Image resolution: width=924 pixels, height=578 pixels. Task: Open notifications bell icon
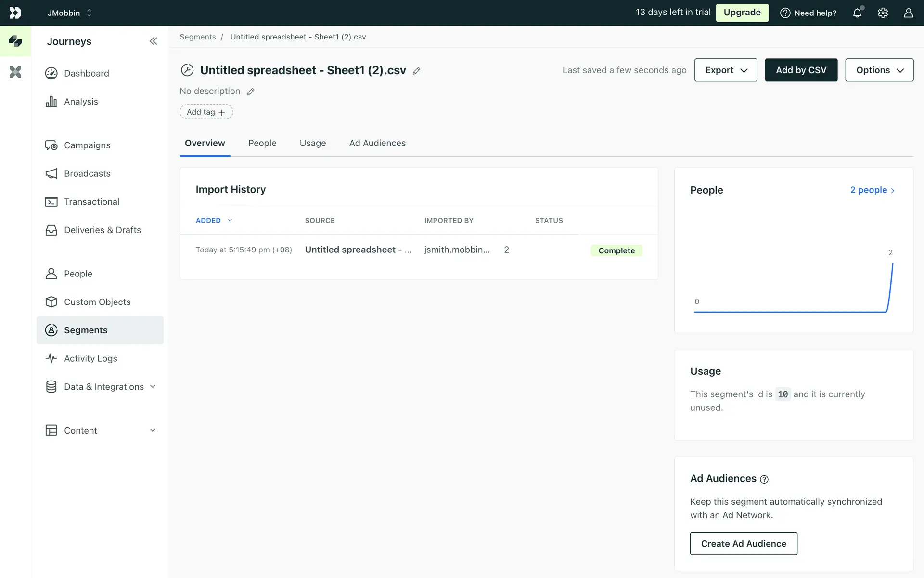(857, 13)
